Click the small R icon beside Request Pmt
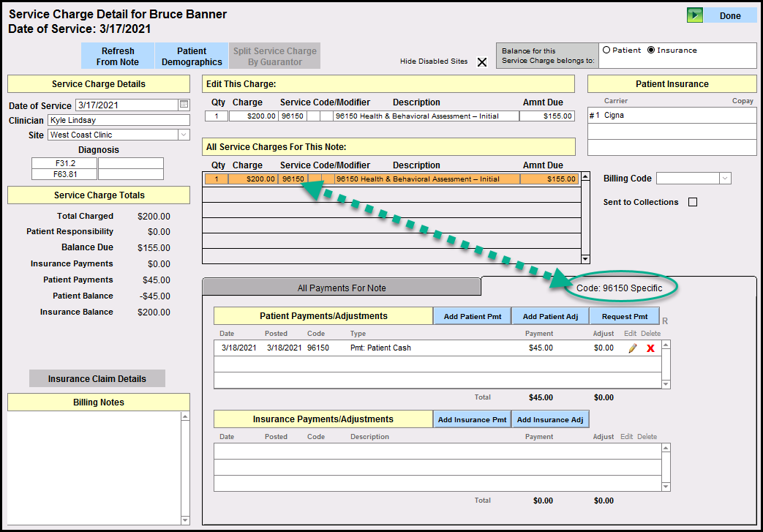 tap(664, 321)
